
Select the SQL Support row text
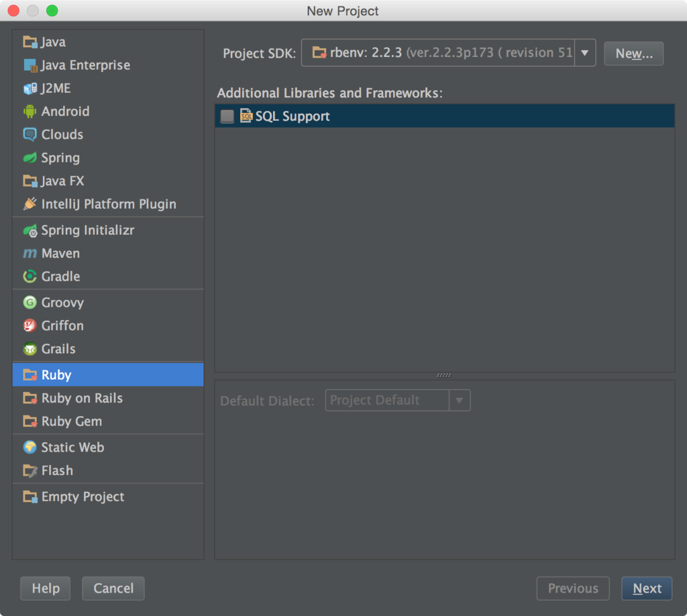tap(293, 117)
